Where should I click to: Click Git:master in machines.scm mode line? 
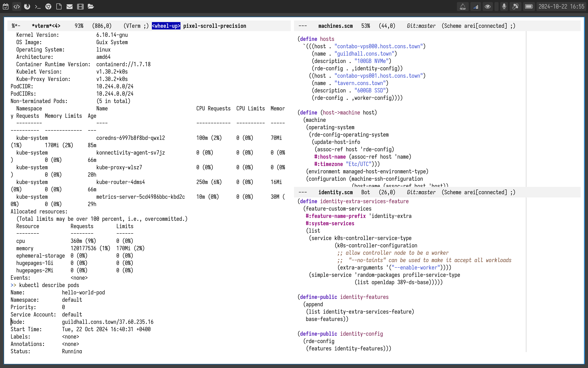click(x=421, y=26)
